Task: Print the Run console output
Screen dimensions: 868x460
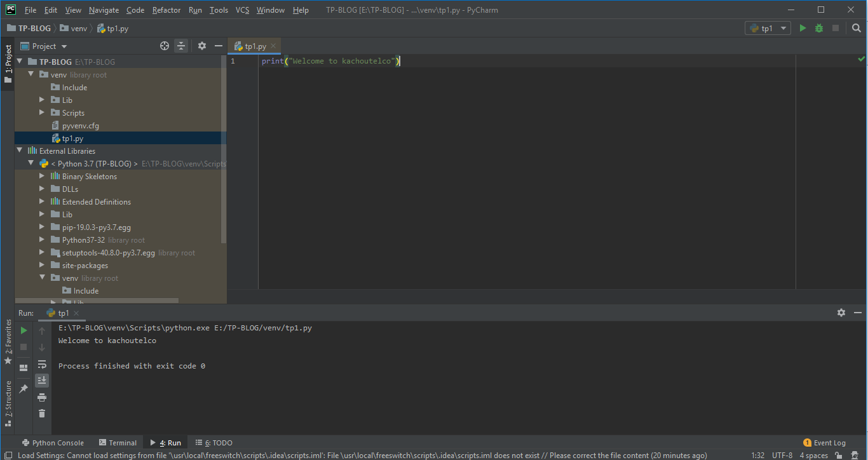Action: pyautogui.click(x=42, y=397)
